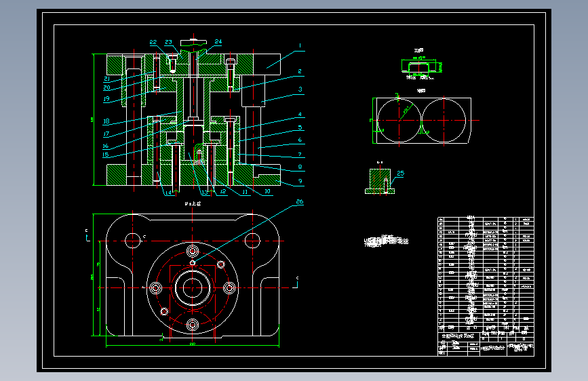The height and width of the screenshot is (381, 588).
Task: Select callout number 3 label
Action: coord(300,89)
